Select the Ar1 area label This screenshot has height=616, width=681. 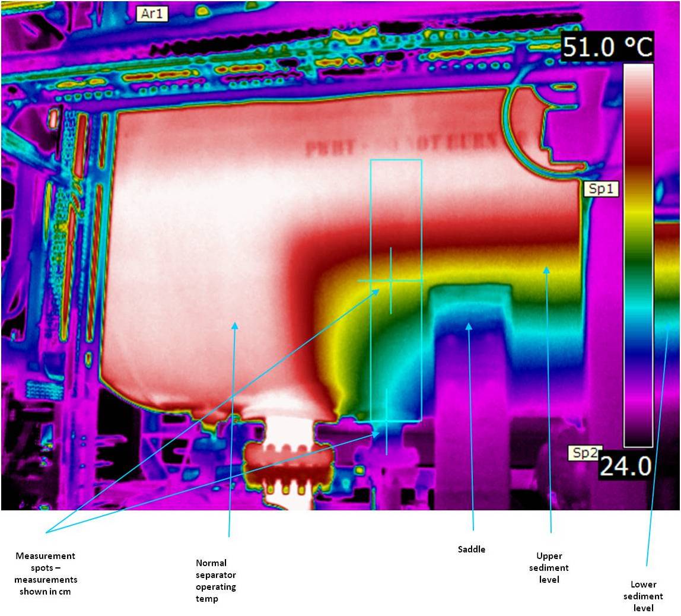(152, 14)
